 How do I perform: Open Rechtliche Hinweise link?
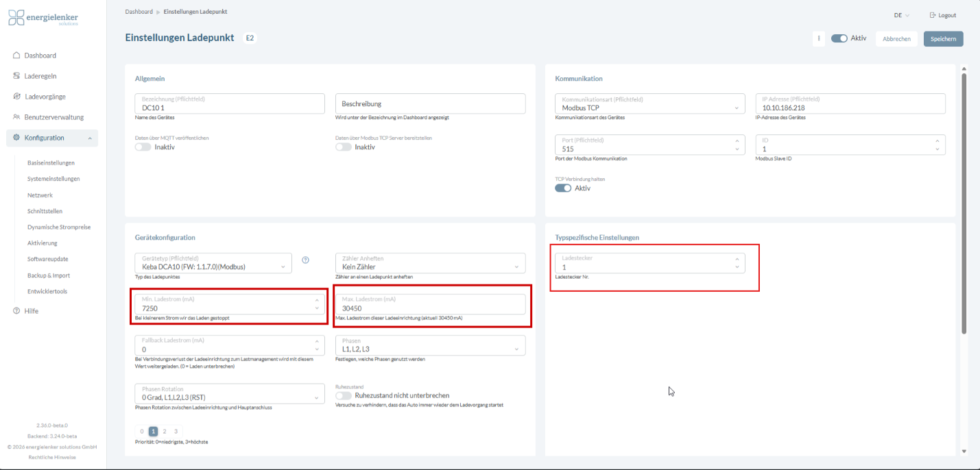[52, 457]
